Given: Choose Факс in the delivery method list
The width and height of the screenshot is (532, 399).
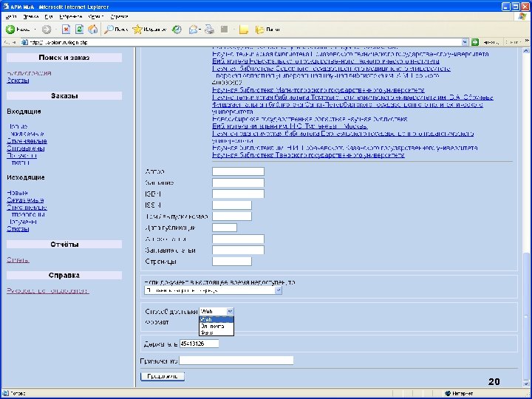Looking at the screenshot, I should (216, 332).
